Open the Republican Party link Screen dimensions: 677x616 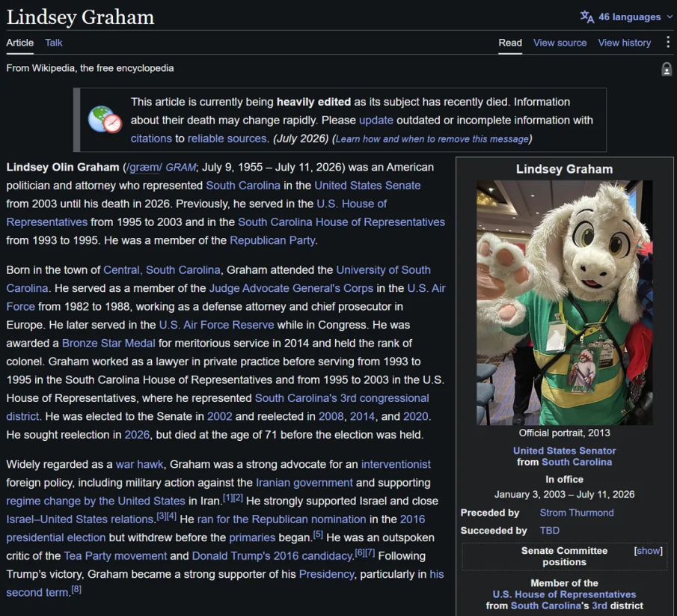pyautogui.click(x=272, y=240)
